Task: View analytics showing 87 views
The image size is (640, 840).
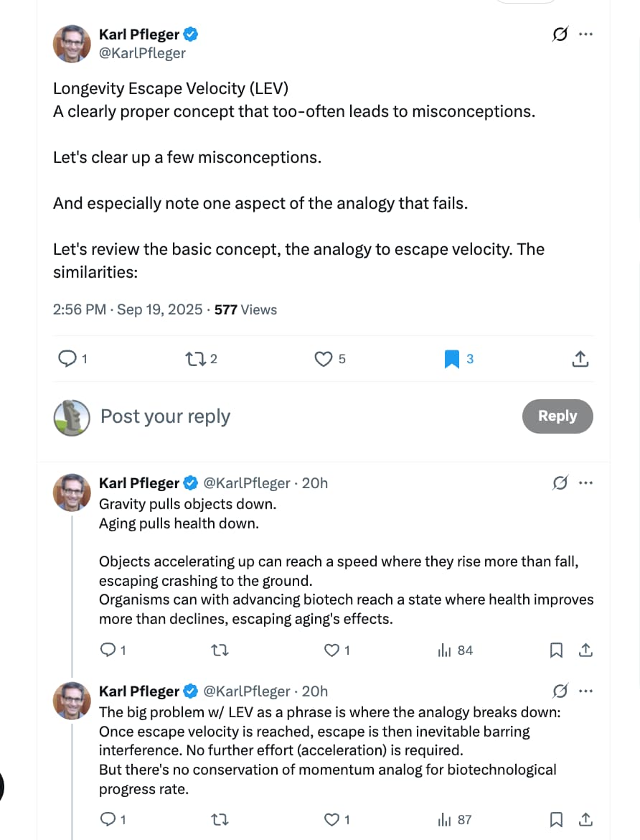Action: click(455, 819)
